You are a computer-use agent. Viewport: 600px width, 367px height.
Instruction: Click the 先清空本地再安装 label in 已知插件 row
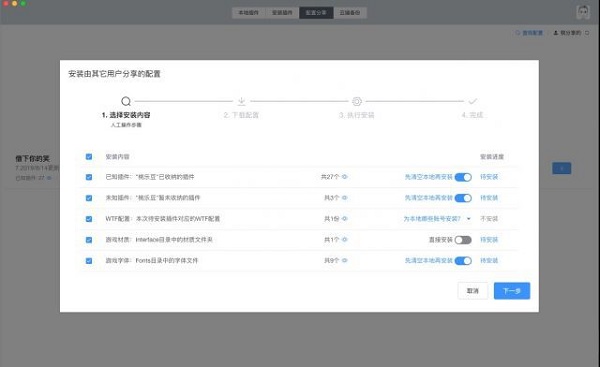(429, 177)
